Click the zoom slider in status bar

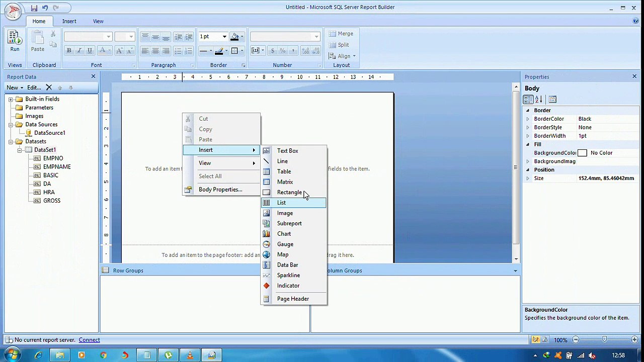(x=604, y=340)
